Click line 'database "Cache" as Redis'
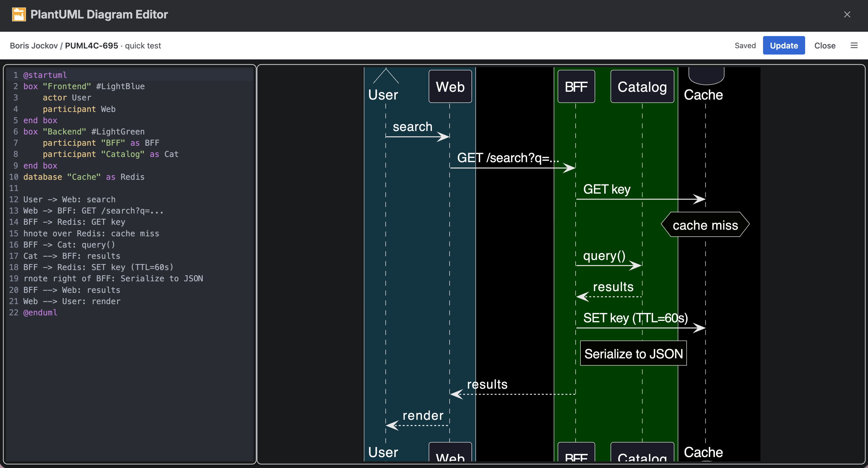The image size is (868, 468). [84, 177]
